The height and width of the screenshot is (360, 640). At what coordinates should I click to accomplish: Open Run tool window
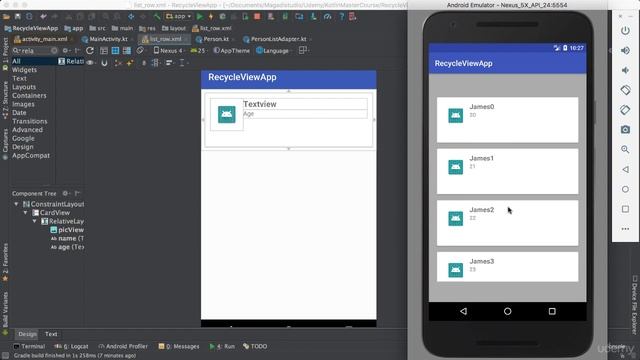[222, 346]
